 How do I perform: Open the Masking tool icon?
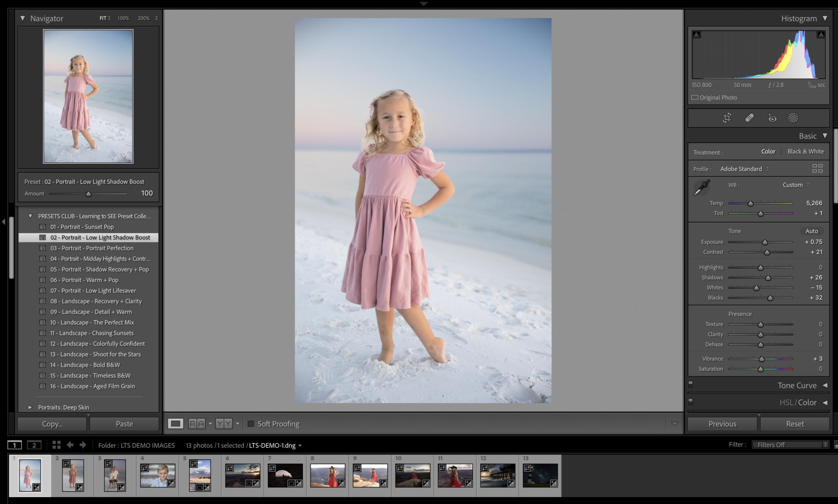point(793,118)
